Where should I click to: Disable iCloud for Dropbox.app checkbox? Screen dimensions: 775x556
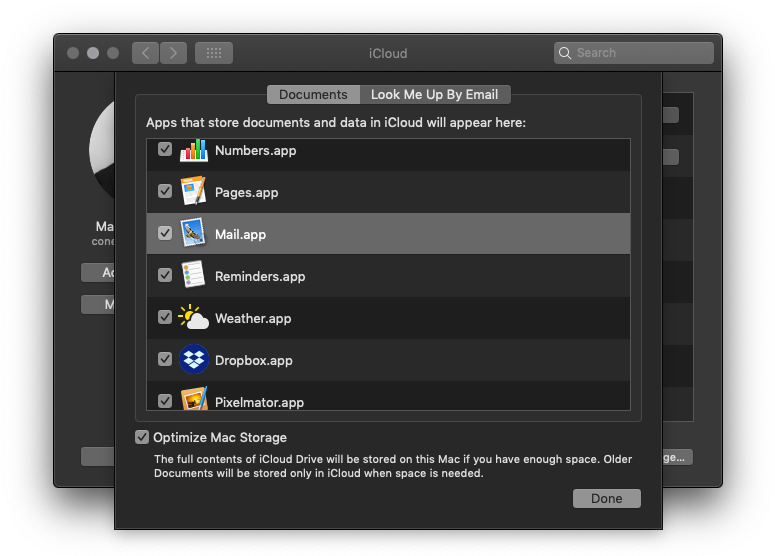(x=165, y=360)
